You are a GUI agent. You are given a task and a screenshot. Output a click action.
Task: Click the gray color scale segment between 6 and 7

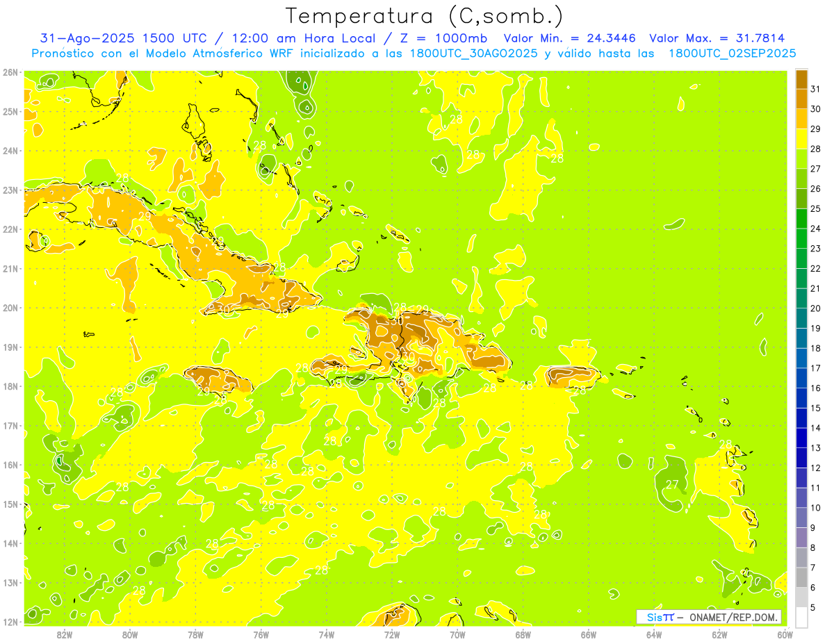tap(801, 577)
